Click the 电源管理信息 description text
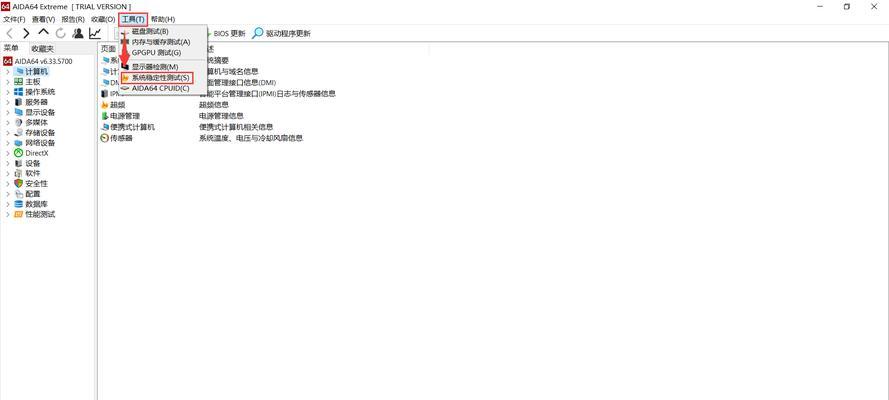This screenshot has width=889, height=400. pos(221,116)
